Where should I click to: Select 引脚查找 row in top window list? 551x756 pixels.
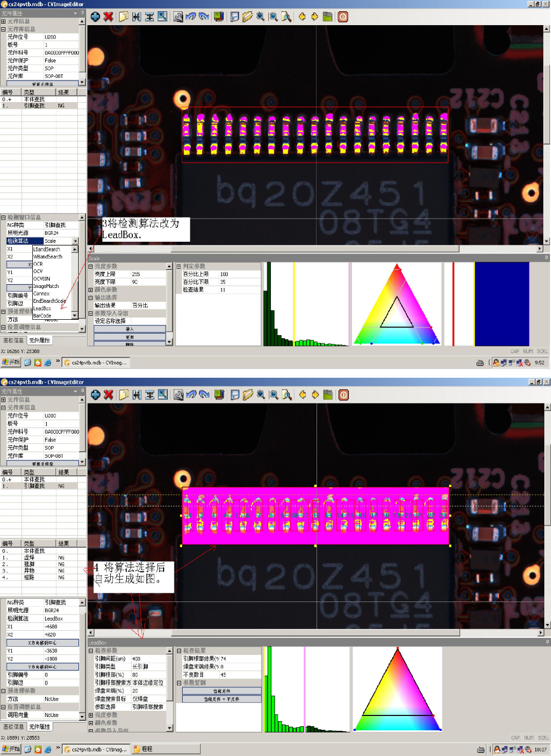pyautogui.click(x=40, y=106)
